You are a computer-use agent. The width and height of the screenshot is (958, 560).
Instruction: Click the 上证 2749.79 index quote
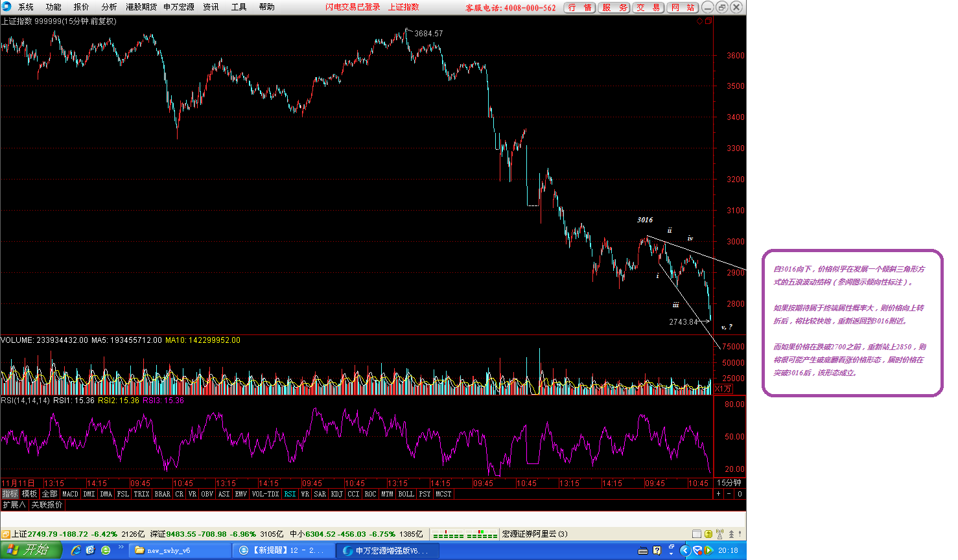pyautogui.click(x=78, y=534)
